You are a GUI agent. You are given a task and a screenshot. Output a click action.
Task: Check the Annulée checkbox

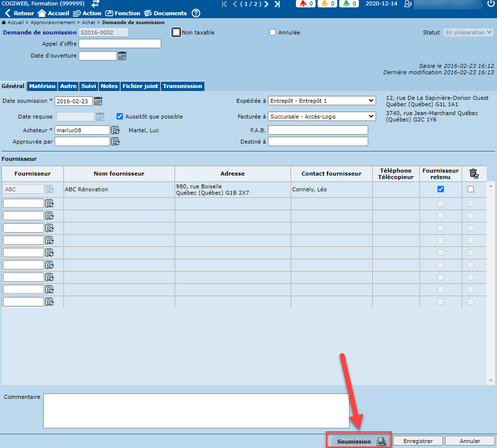click(x=273, y=32)
